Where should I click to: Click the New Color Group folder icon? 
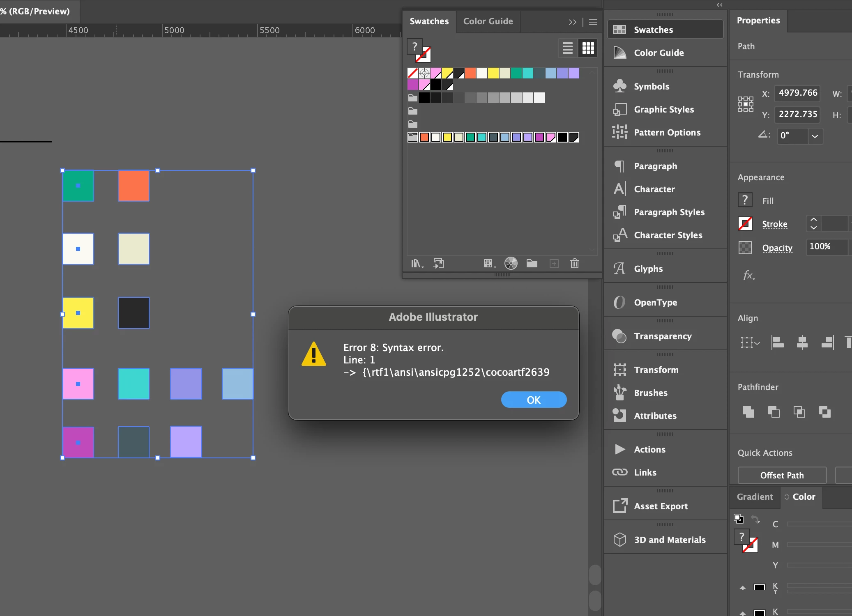pyautogui.click(x=532, y=264)
